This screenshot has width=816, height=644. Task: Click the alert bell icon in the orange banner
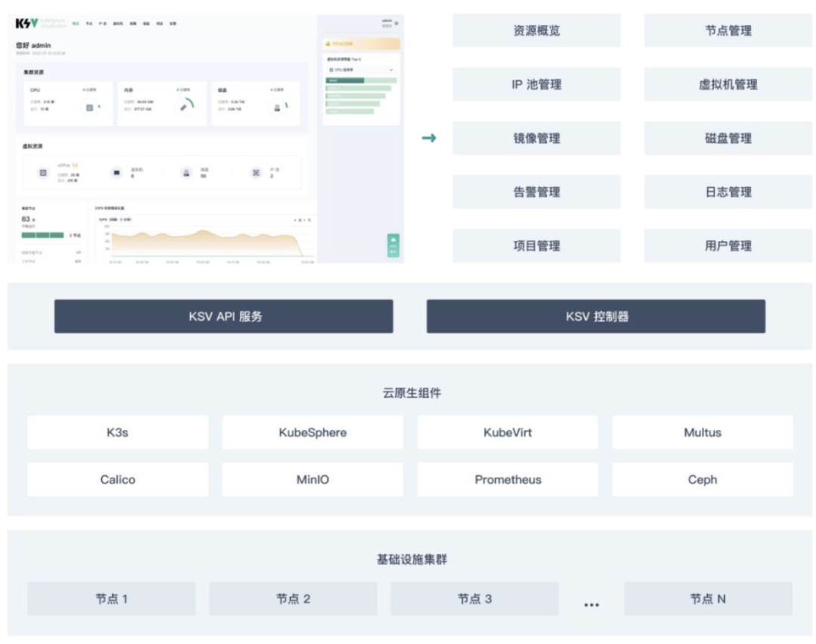(x=328, y=44)
